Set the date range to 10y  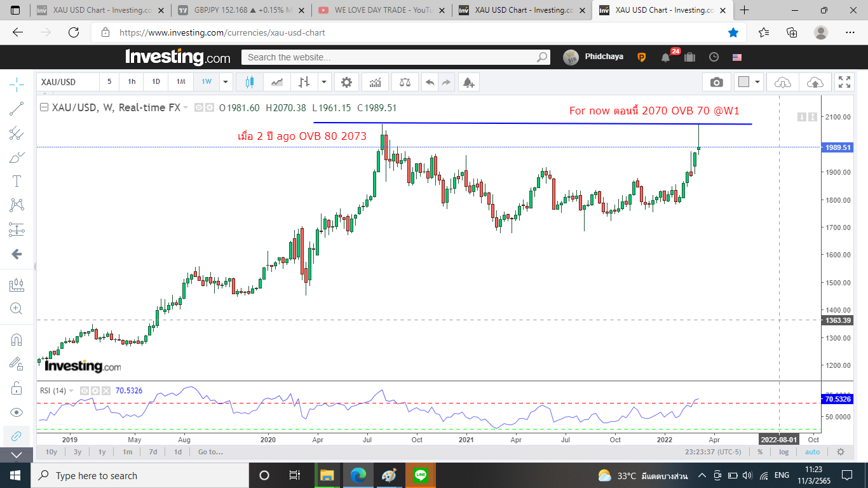pos(51,452)
